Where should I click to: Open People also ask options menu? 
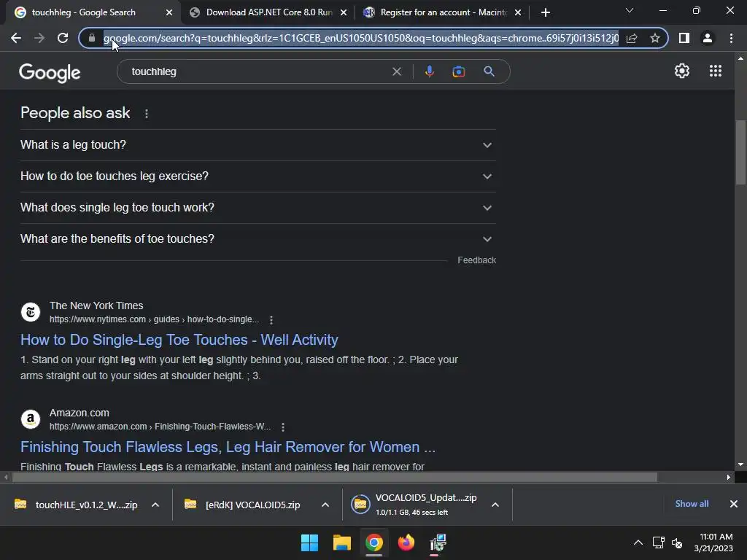point(146,114)
